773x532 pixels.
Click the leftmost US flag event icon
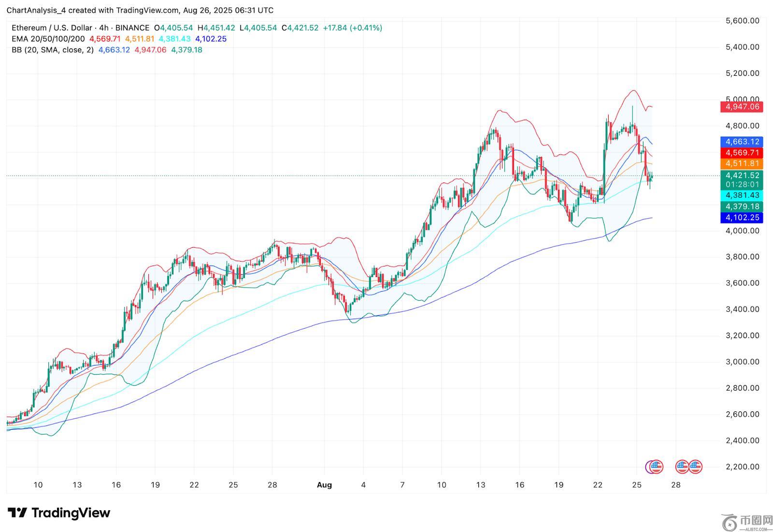655,466
